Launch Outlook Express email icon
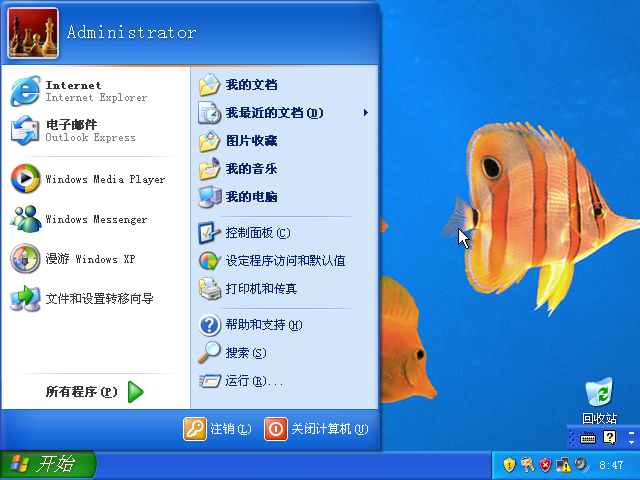Image resolution: width=640 pixels, height=480 pixels. [25, 130]
